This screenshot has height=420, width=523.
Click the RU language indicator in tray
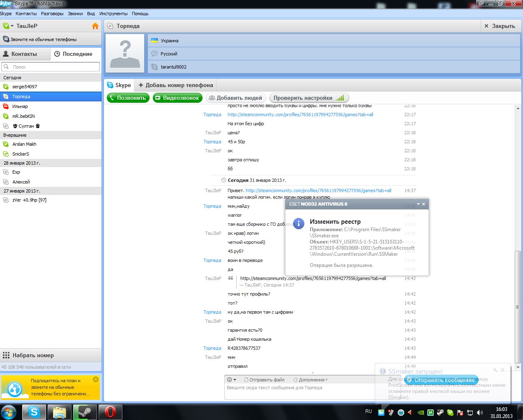click(x=369, y=411)
